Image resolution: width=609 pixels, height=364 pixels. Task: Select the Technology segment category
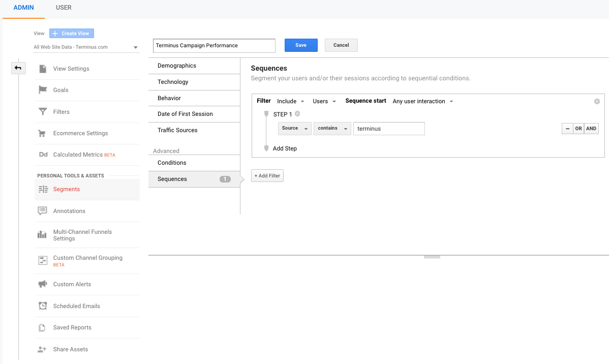click(x=194, y=82)
